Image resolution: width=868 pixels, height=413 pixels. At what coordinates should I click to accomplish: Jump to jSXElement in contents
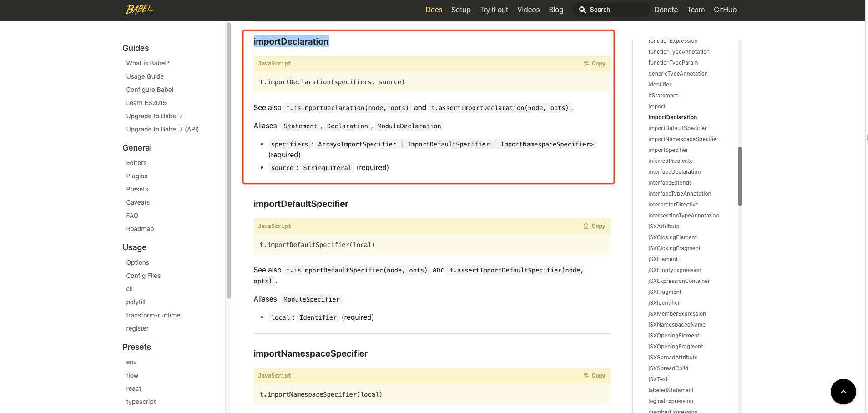[663, 259]
